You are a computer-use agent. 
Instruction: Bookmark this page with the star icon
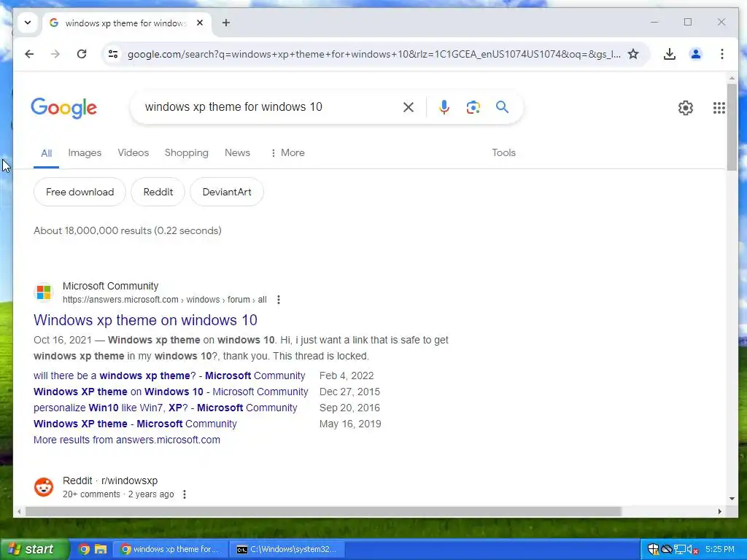tap(632, 54)
